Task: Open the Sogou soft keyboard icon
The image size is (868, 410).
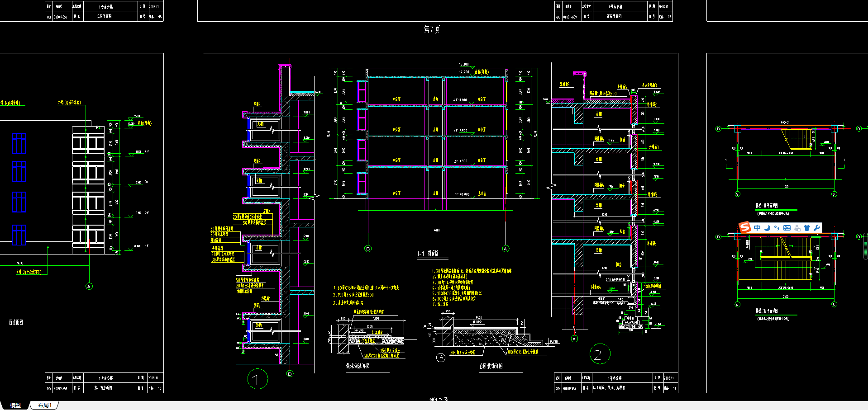Action: coord(787,228)
